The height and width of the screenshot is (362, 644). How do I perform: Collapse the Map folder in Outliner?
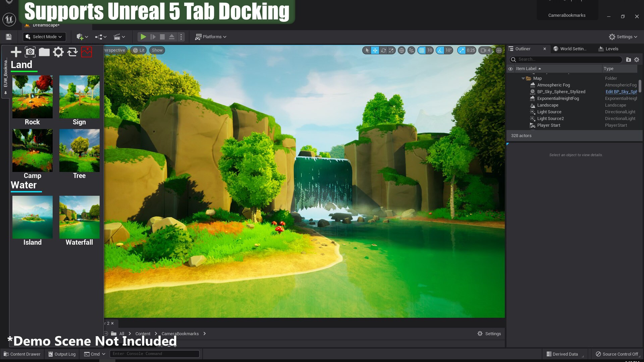coord(523,78)
